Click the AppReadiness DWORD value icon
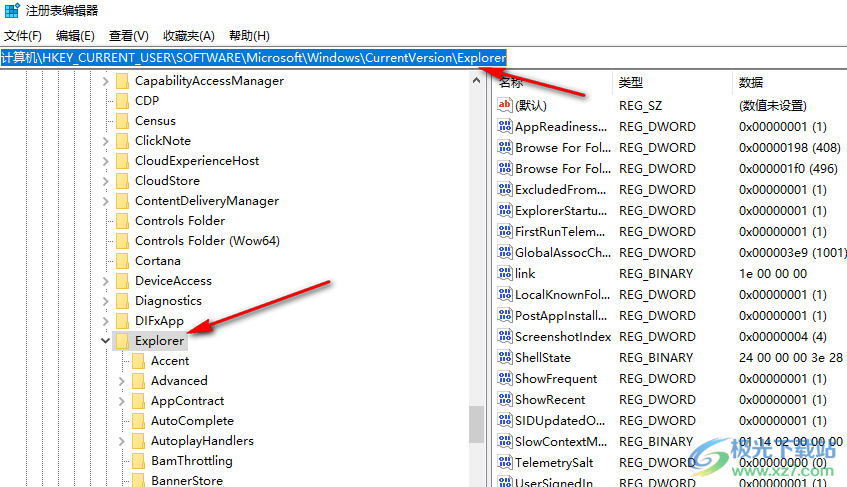The image size is (847, 487). click(505, 126)
